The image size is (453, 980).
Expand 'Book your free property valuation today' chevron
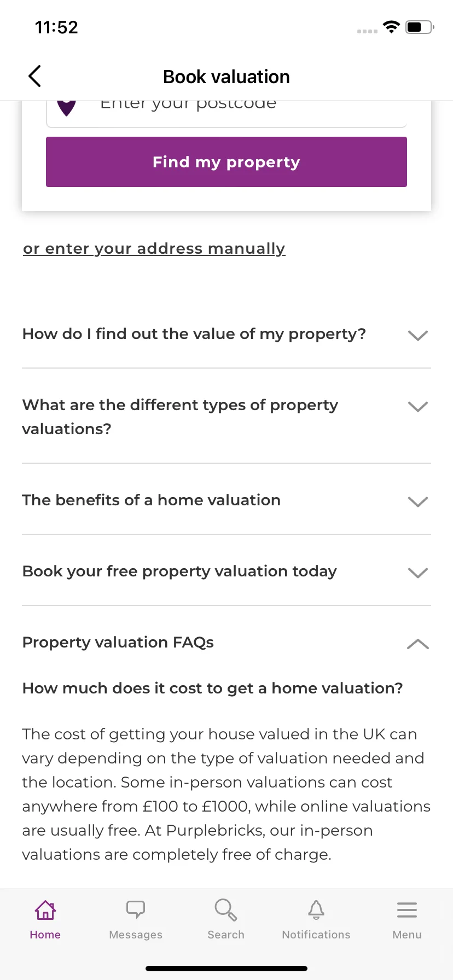tap(418, 573)
